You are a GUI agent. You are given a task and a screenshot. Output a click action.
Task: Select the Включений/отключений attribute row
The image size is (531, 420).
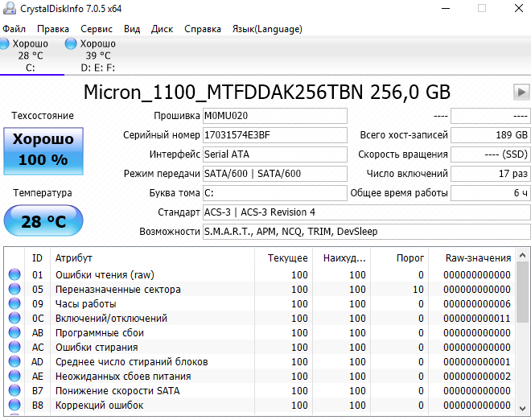pos(260,319)
